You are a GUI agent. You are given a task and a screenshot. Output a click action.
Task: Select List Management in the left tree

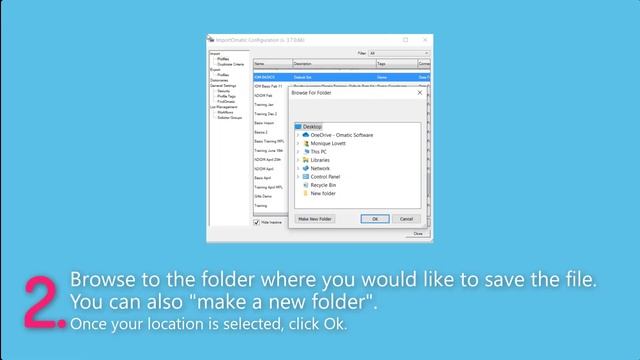coord(224,107)
